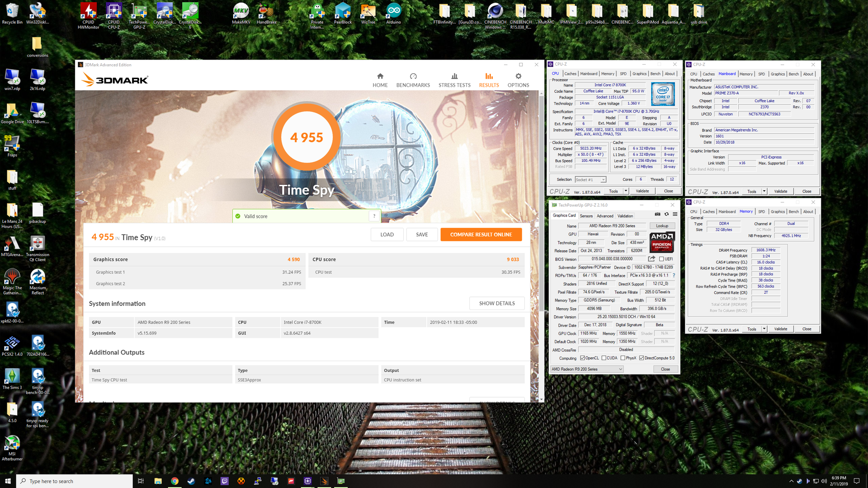The image size is (868, 488).
Task: Open the Fraps desktop icon
Action: point(12,146)
